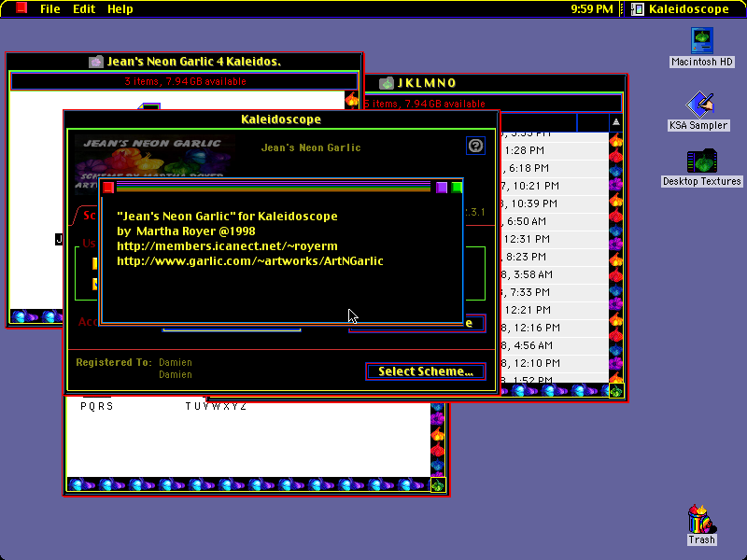Click the TUVWXYZ folder label
The image size is (747, 560).
click(x=216, y=406)
